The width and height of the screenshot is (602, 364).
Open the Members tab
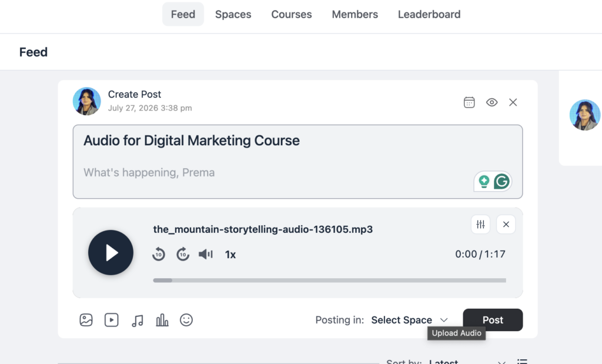point(354,14)
